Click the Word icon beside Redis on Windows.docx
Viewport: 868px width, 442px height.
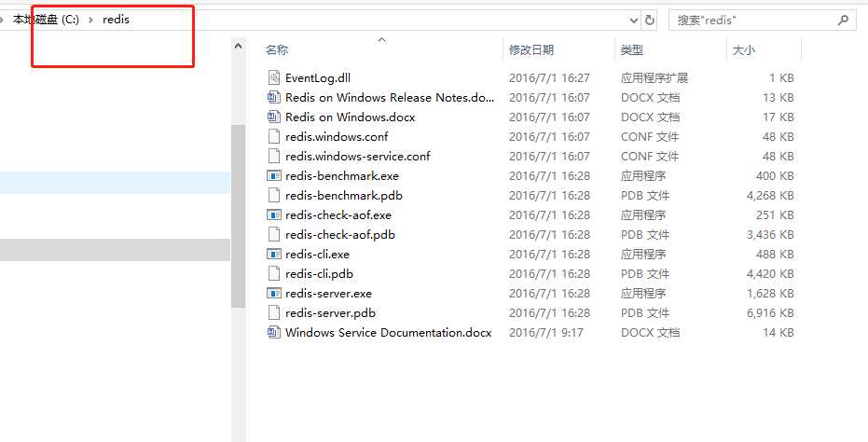coord(274,117)
